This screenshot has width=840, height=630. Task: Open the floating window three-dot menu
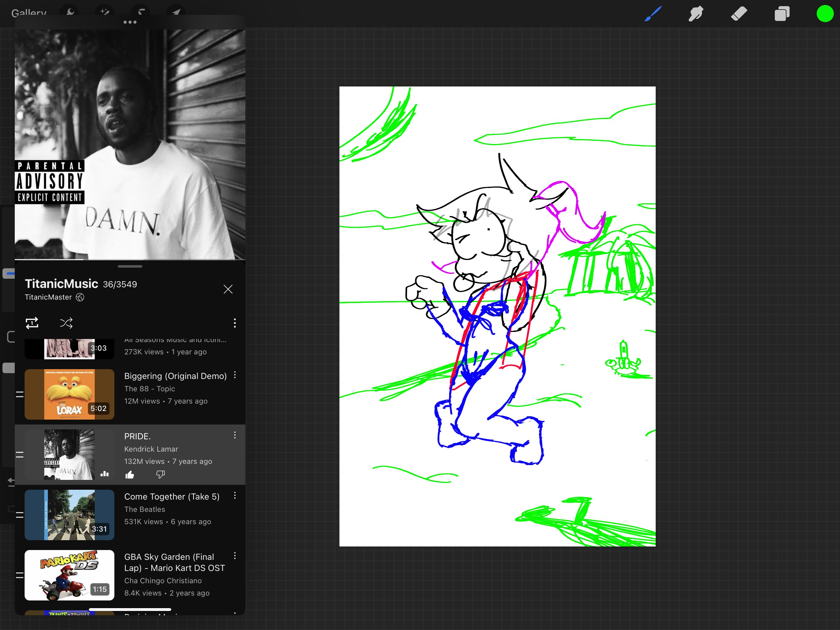[130, 22]
